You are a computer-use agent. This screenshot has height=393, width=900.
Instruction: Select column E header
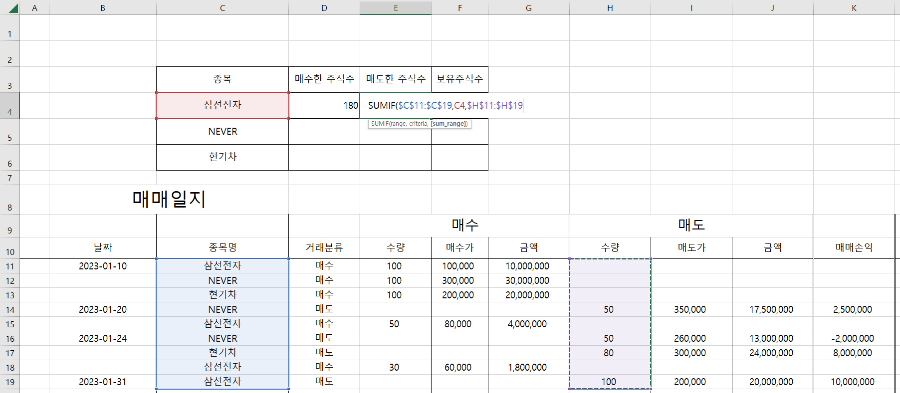click(395, 7)
